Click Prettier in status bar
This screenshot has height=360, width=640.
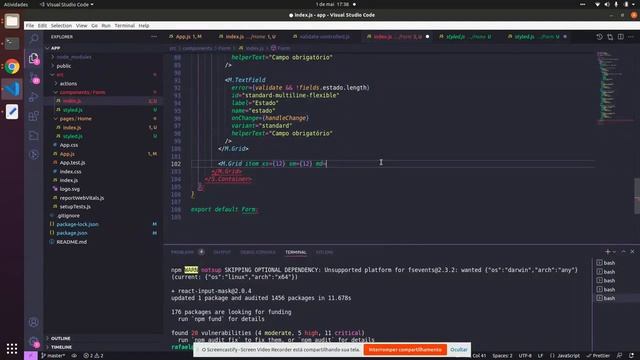point(598,356)
